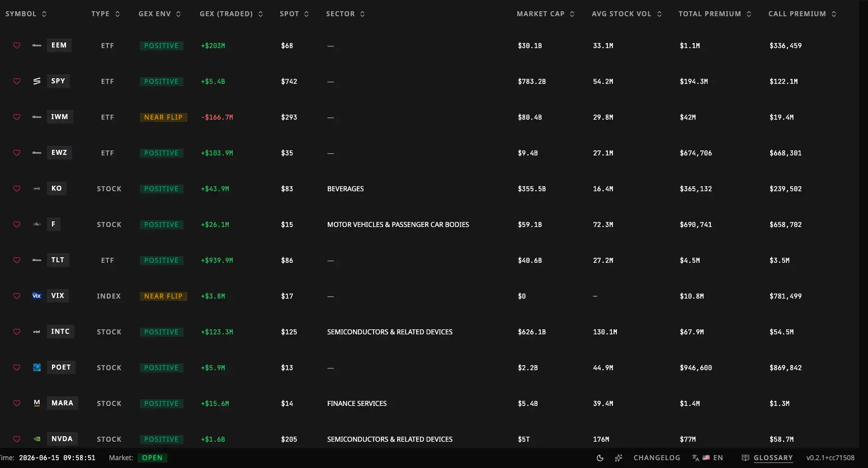This screenshot has width=868, height=468.
Task: Toggle dark mode moon icon
Action: tap(600, 458)
